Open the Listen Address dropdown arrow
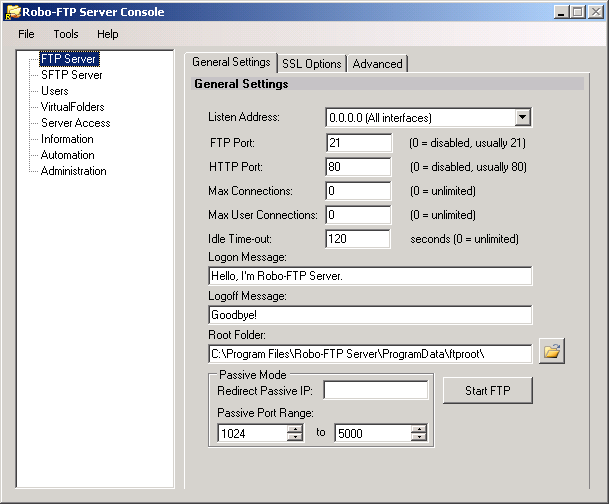Image resolution: width=609 pixels, height=504 pixels. pyautogui.click(x=522, y=117)
